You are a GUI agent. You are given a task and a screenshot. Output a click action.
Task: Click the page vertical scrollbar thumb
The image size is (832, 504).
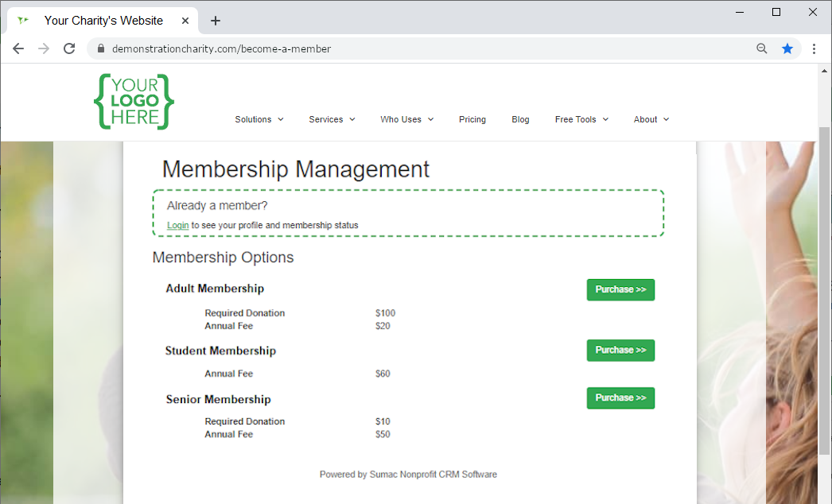point(824,291)
